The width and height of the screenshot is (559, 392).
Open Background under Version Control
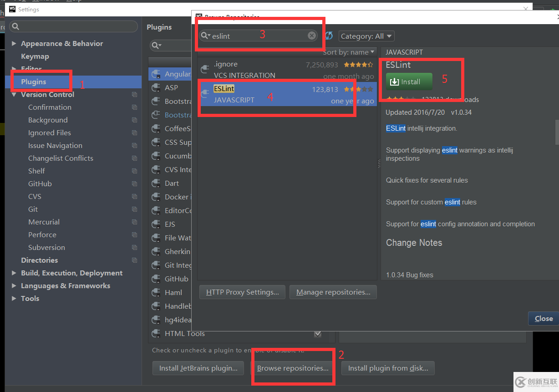(48, 120)
